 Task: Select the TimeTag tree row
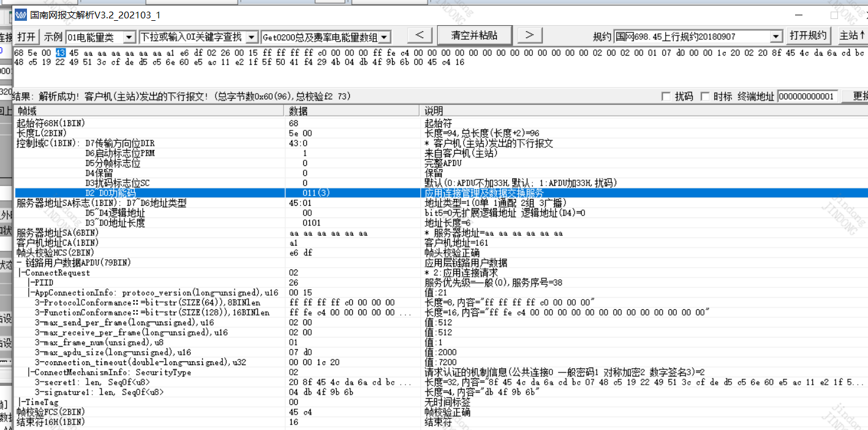pos(440,402)
